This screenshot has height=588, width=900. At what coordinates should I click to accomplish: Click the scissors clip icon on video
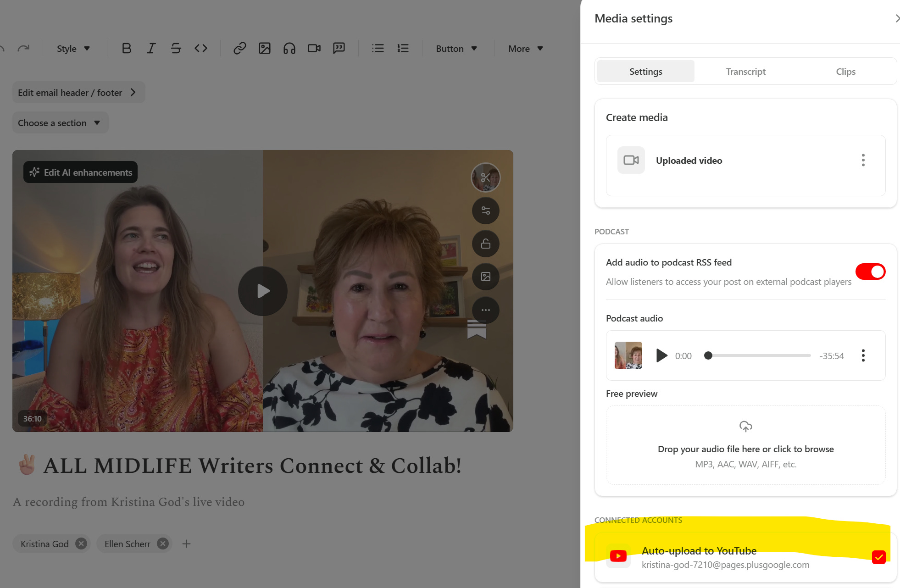coord(485,178)
